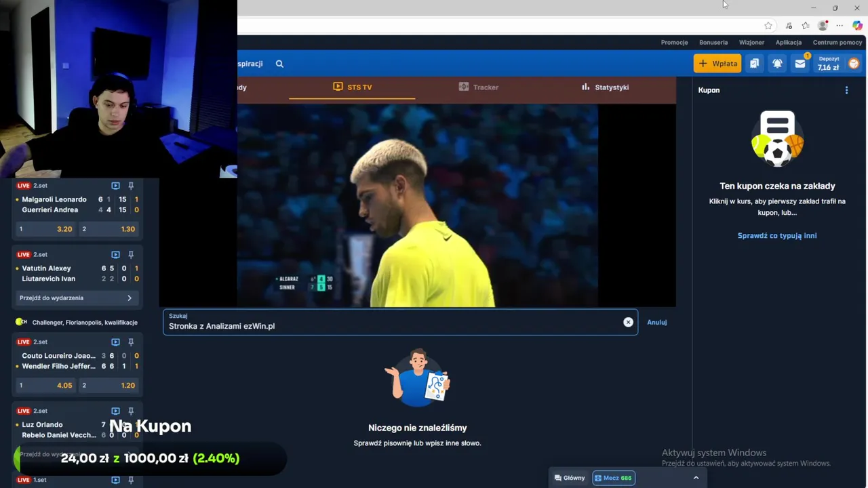
Task: Open browser settings three-dot menu
Action: point(840,26)
